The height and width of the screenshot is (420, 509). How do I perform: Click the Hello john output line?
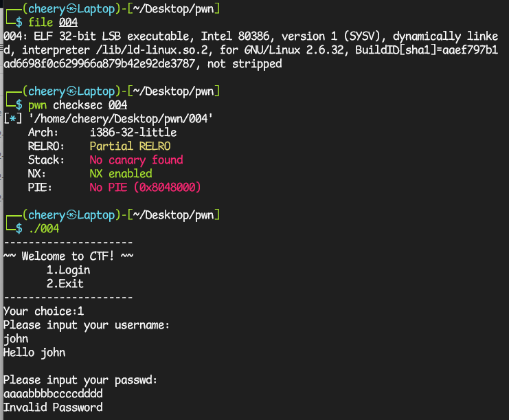34,353
